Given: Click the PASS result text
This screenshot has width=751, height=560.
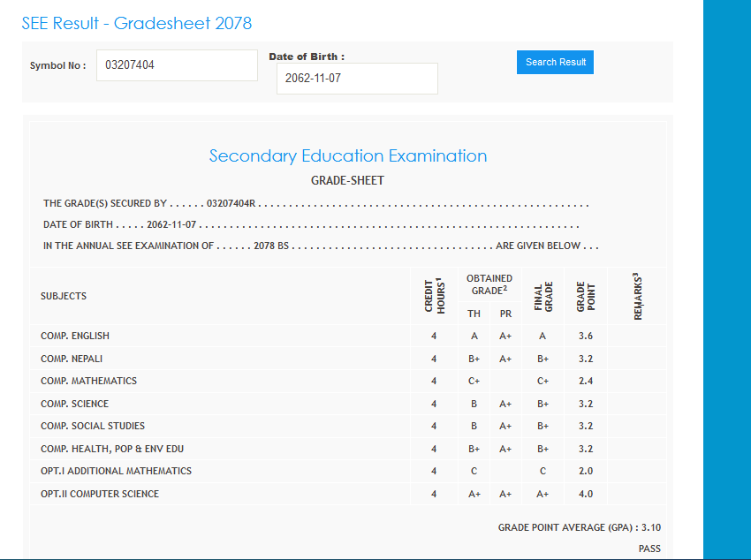Looking at the screenshot, I should [x=649, y=549].
